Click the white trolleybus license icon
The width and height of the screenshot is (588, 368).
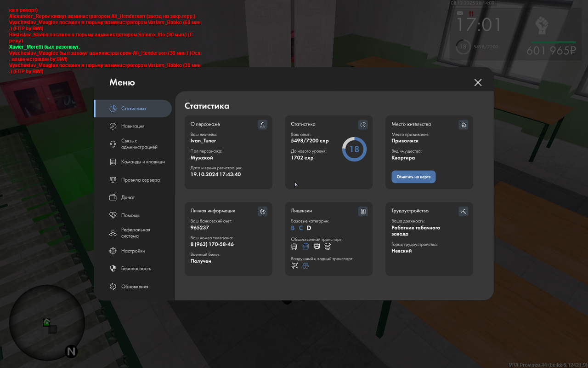[x=294, y=247]
